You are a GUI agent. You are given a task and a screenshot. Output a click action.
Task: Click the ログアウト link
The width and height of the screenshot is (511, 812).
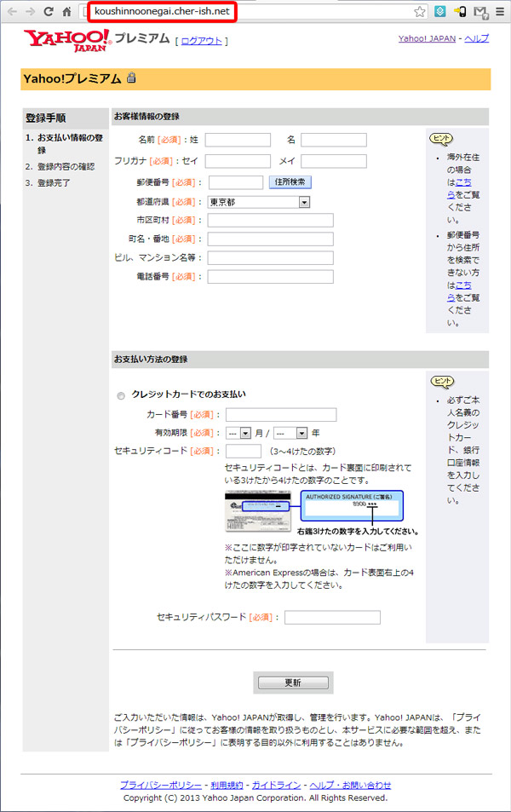pyautogui.click(x=201, y=41)
